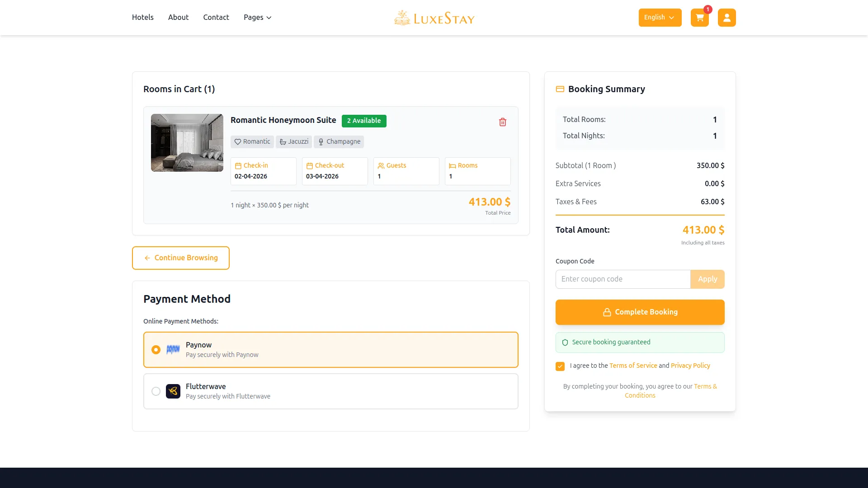Open the Contact page
Image resolution: width=868 pixels, height=488 pixels.
click(216, 17)
